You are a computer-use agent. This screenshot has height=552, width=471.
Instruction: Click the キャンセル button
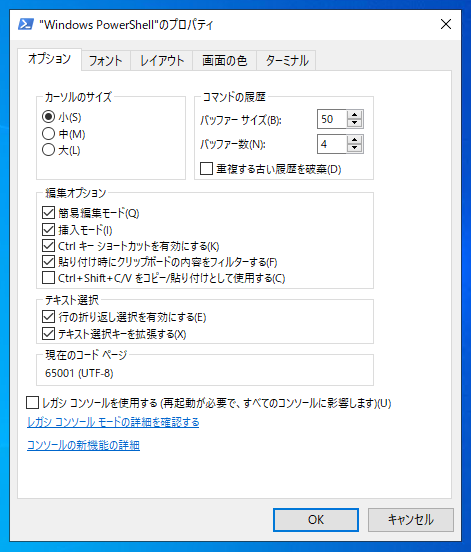pyautogui.click(x=411, y=520)
